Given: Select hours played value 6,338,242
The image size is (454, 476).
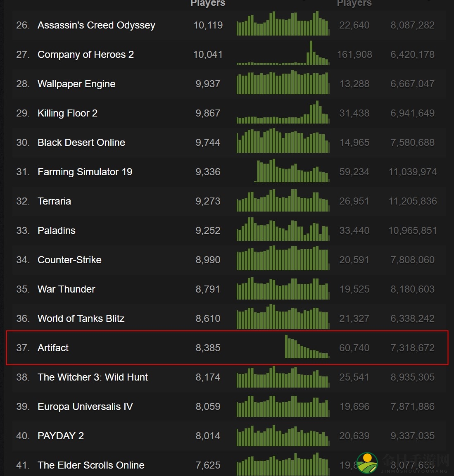Looking at the screenshot, I should coord(413,319).
